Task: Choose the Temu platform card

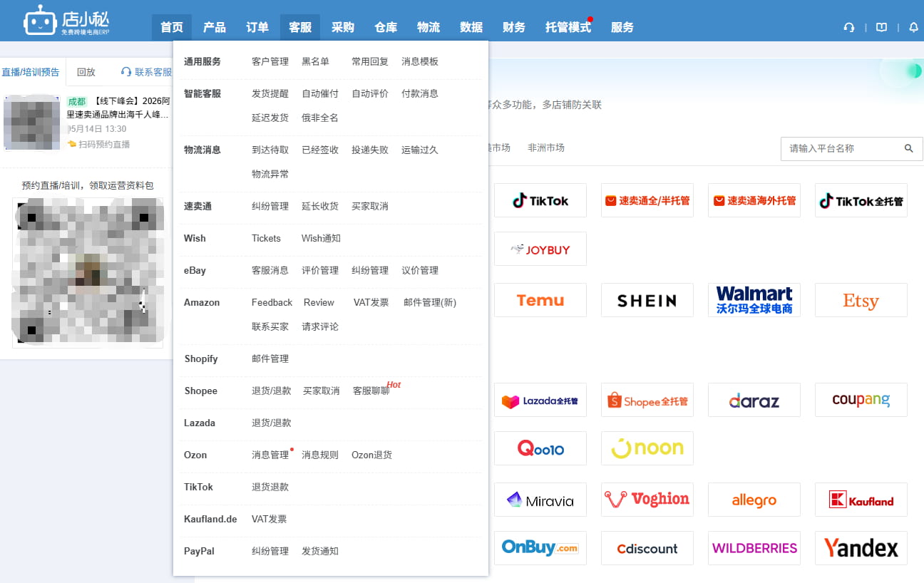Action: tap(540, 300)
